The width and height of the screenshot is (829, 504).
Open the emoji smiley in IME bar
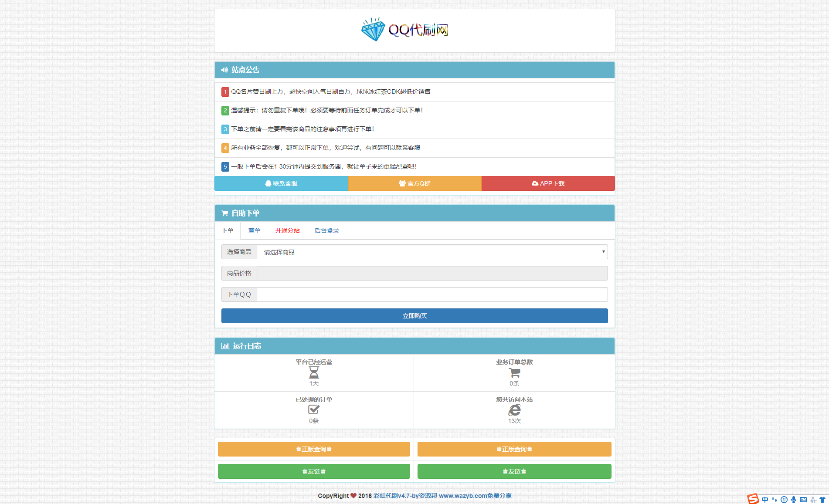click(784, 500)
